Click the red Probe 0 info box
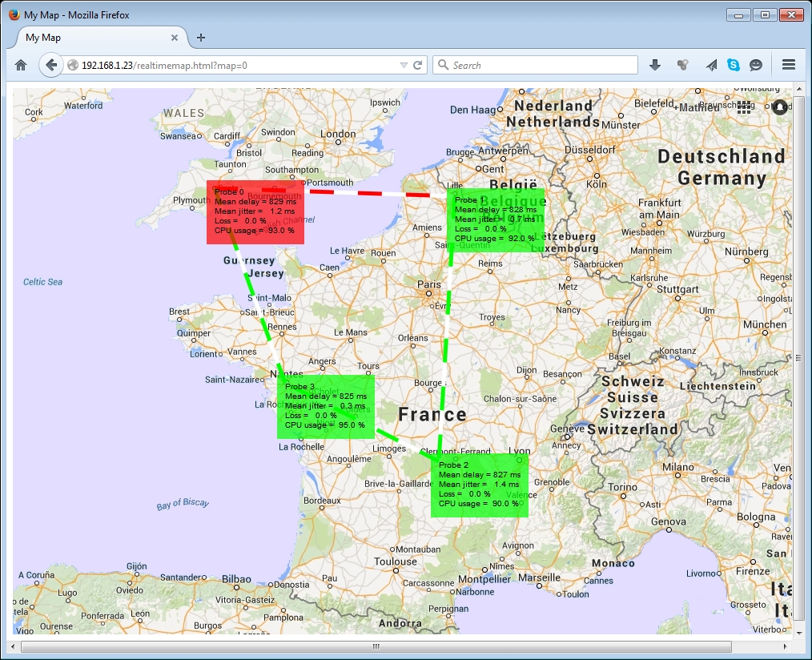The image size is (812, 660). [255, 212]
